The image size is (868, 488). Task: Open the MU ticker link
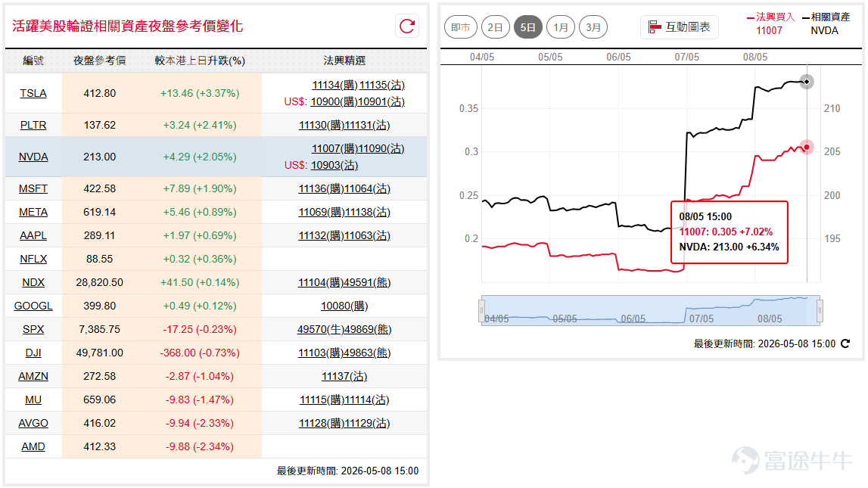[x=33, y=399]
